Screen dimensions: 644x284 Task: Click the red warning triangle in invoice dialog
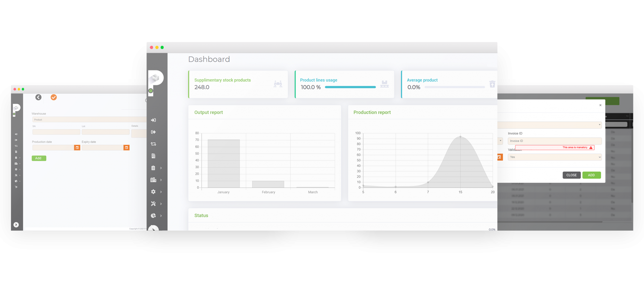point(591,148)
